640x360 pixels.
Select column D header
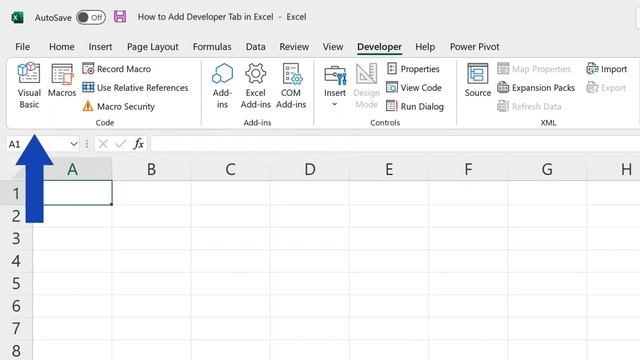point(310,169)
